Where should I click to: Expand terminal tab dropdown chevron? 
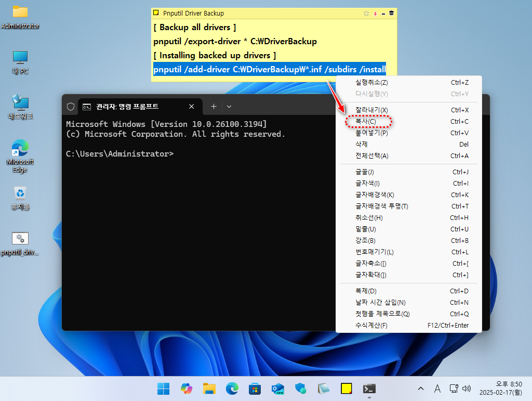229,107
